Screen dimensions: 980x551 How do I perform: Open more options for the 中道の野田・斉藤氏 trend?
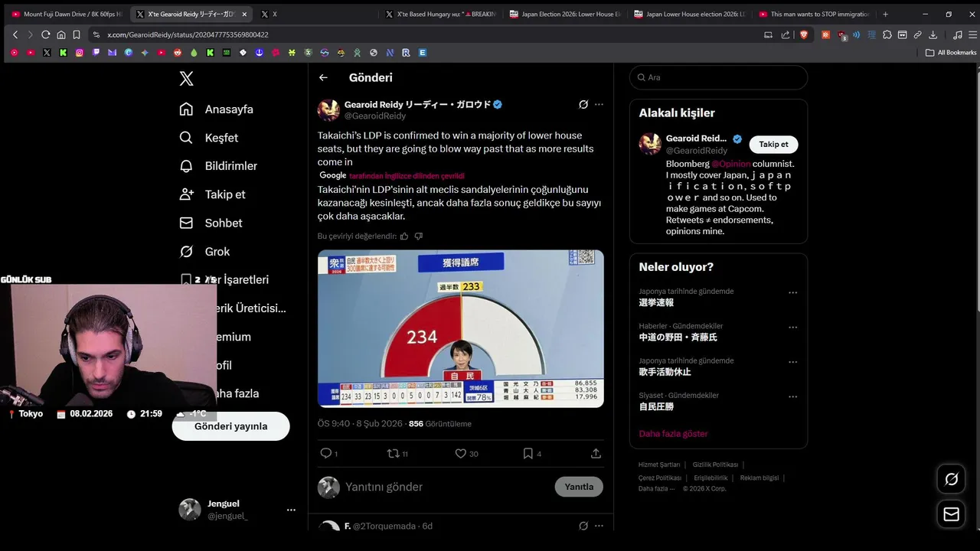coord(792,327)
